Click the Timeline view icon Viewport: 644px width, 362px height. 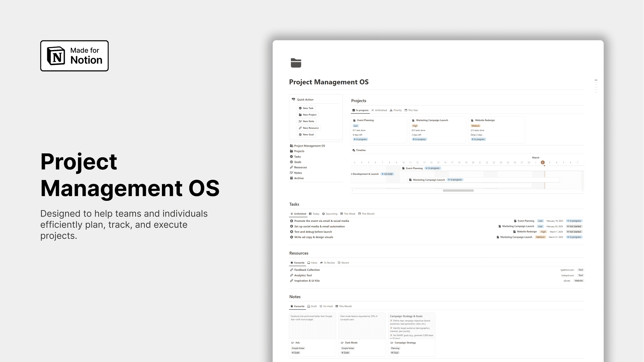(x=354, y=150)
